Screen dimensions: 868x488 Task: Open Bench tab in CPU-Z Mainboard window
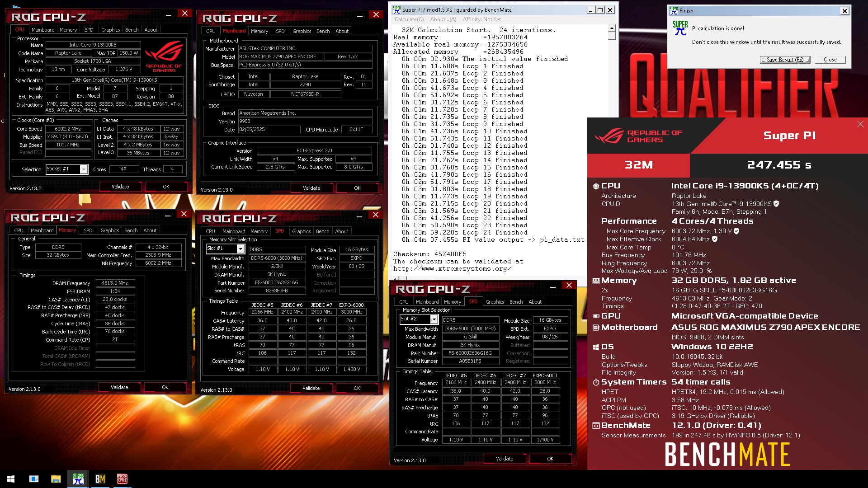(323, 31)
